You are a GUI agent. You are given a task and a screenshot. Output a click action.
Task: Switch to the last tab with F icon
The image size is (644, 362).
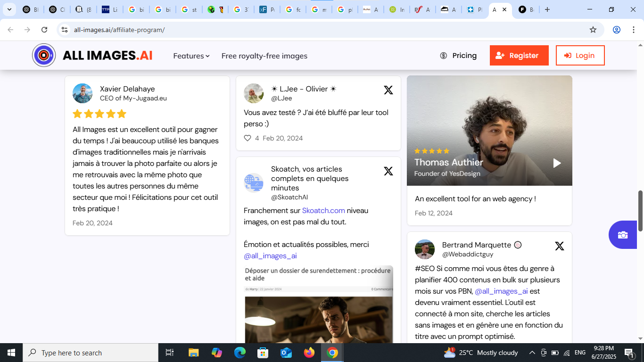point(526,9)
